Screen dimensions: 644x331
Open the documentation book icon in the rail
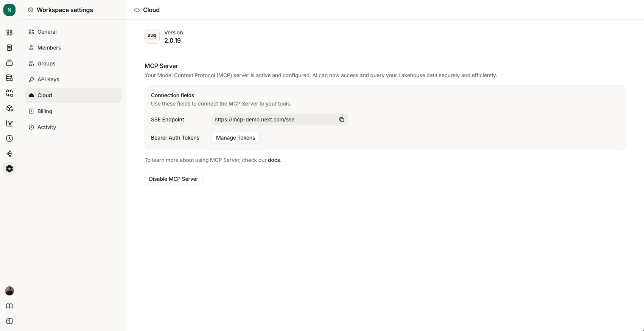pyautogui.click(x=9, y=306)
